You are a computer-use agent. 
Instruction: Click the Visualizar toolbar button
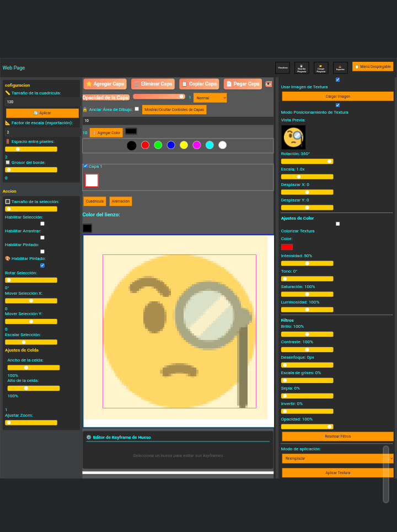(x=282, y=67)
